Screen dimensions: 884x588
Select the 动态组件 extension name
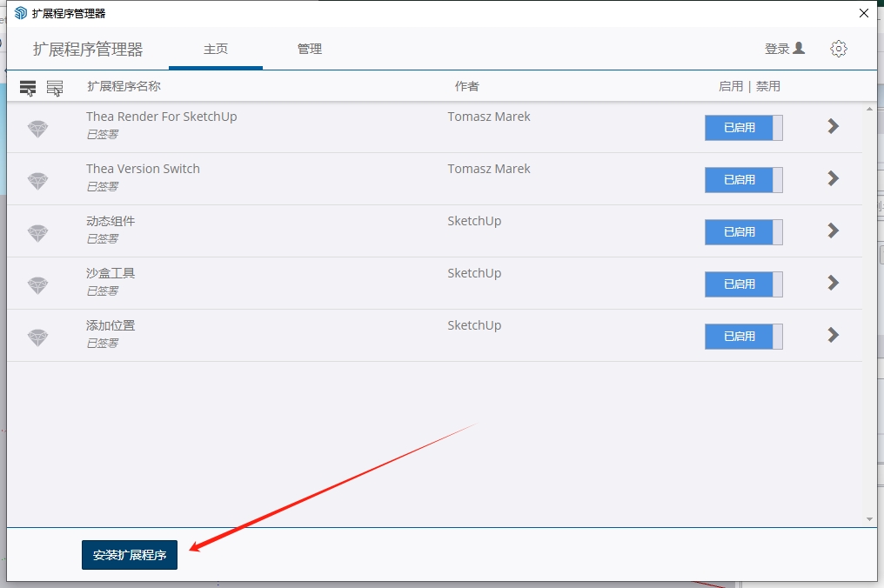point(110,221)
